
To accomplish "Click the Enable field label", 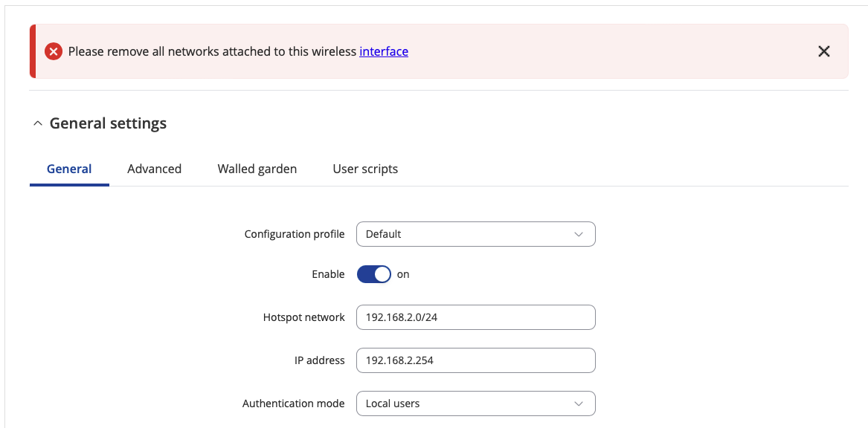I will coord(328,274).
